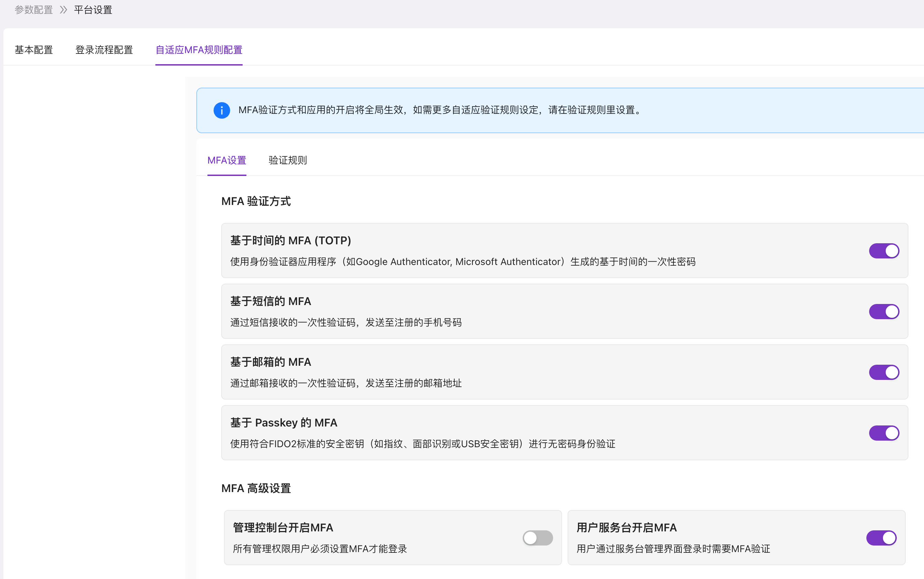Switch to 登录流程配置 tab
The height and width of the screenshot is (579, 924).
click(104, 50)
